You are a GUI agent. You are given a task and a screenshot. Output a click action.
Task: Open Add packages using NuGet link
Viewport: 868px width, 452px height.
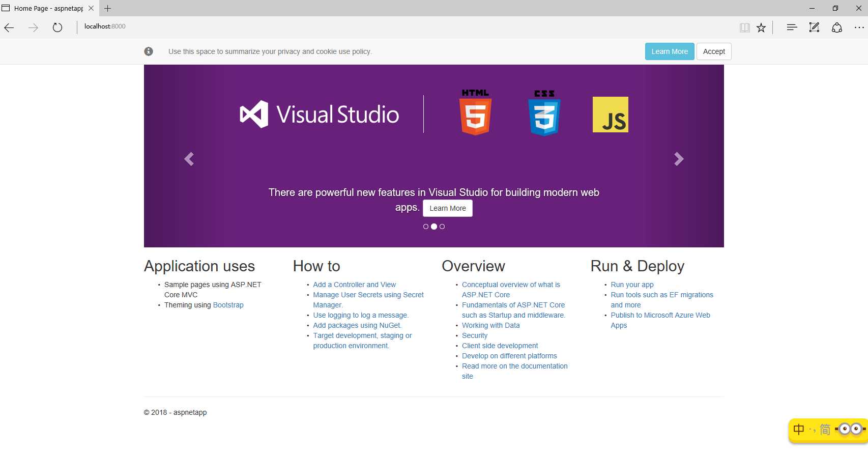357,325
